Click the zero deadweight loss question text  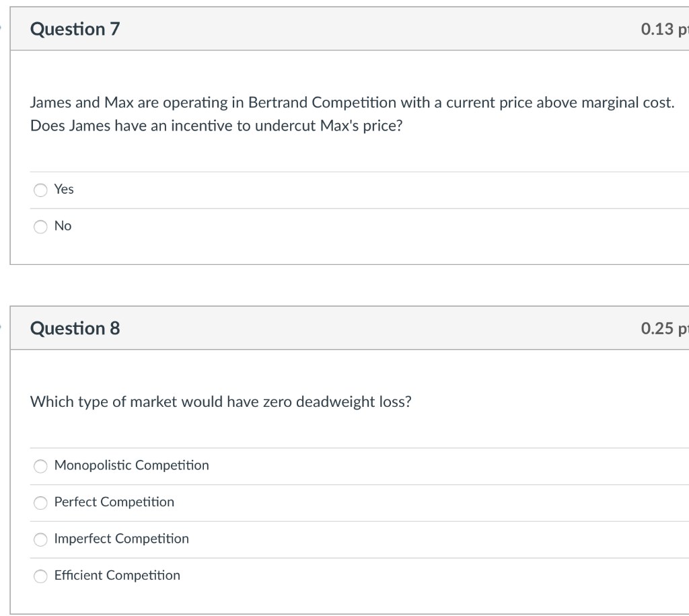221,402
